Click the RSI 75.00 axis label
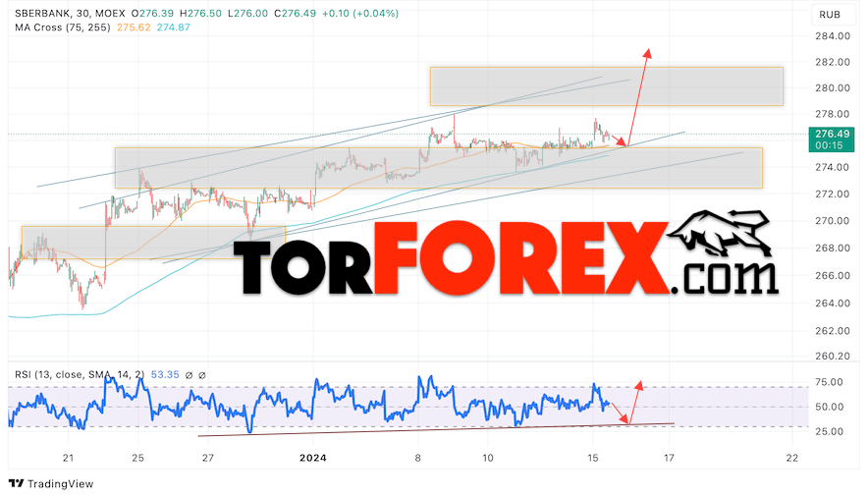The width and height of the screenshot is (868, 498). (830, 382)
